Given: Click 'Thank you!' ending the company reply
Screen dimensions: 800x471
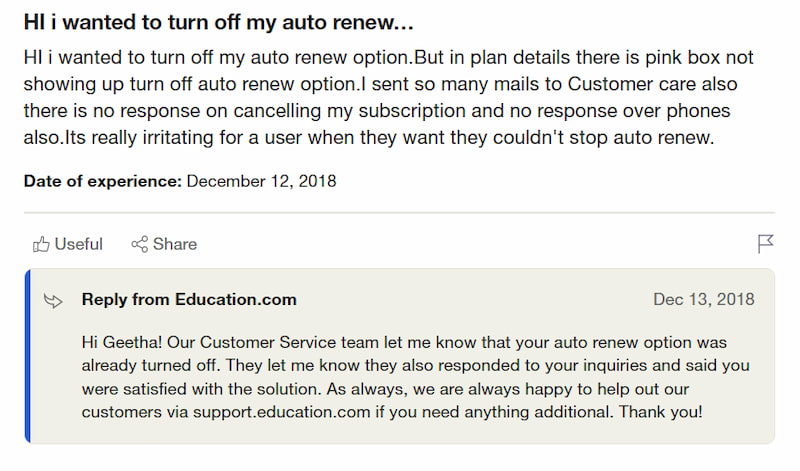Looking at the screenshot, I should (661, 412).
